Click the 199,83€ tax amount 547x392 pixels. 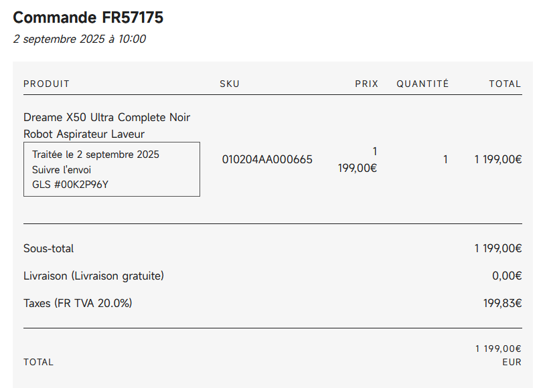pos(502,303)
